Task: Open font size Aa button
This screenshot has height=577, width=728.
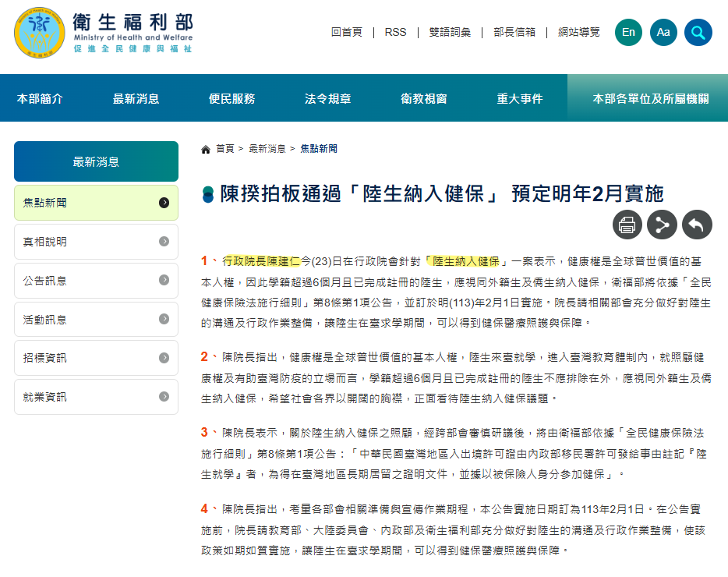Action: click(663, 32)
